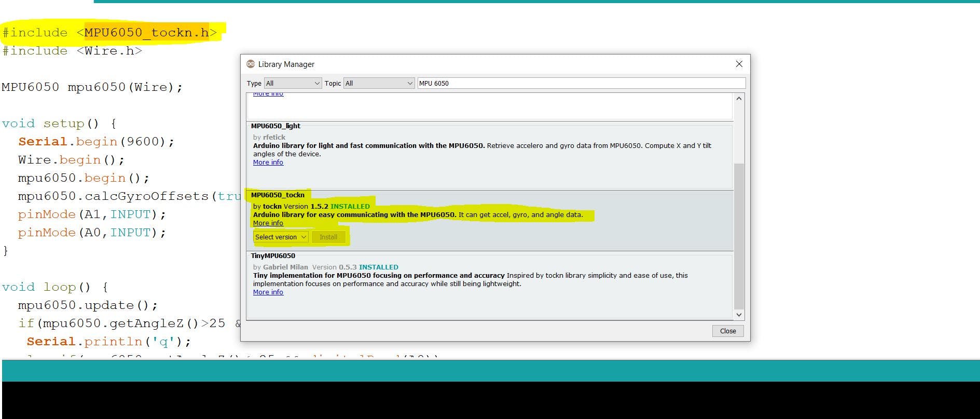
Task: Open More info link for MPU6050_tockn
Action: [268, 223]
